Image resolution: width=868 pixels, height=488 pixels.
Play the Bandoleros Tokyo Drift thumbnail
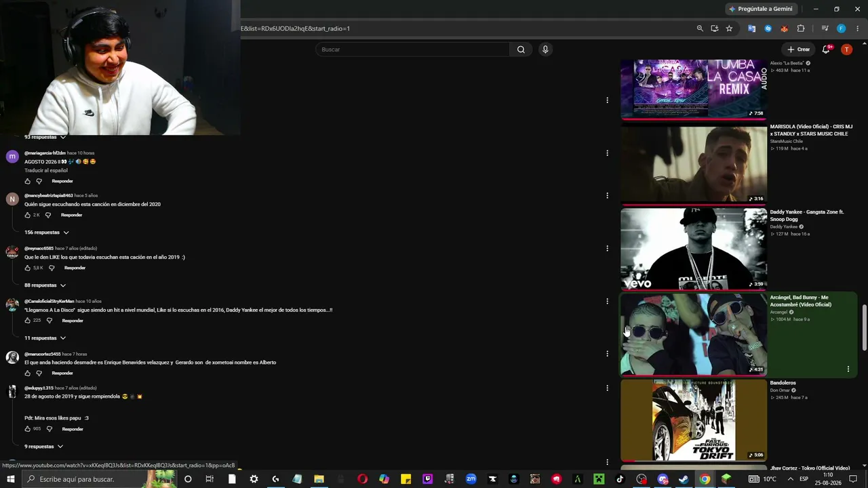coord(694,420)
